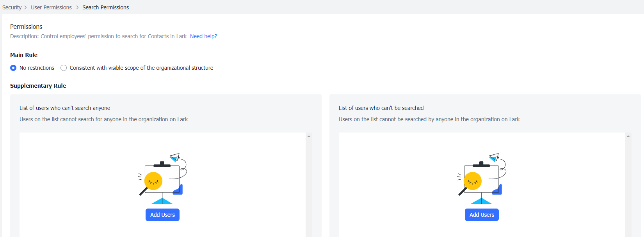Click the chevron arrow after Security breadcrumb
This screenshot has width=644, height=237.
(26, 7)
